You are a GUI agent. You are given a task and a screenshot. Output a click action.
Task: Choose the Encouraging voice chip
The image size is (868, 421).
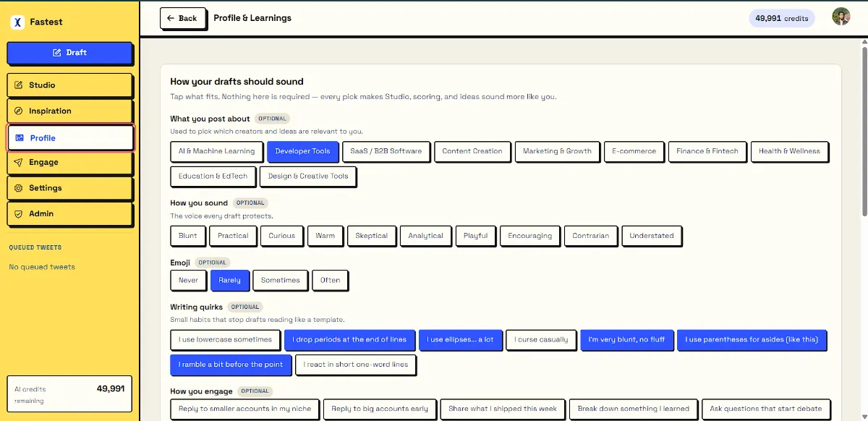click(529, 236)
